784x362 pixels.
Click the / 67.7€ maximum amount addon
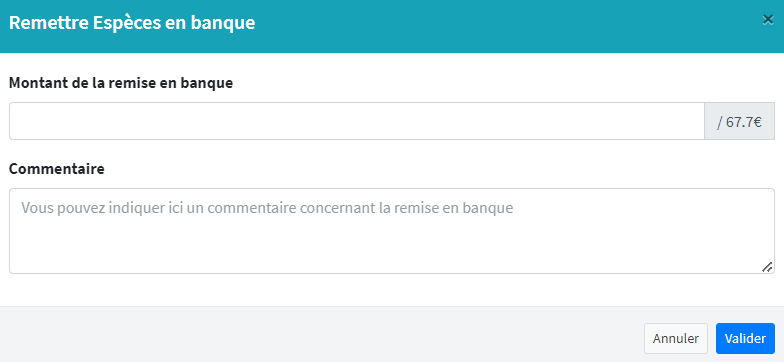pyautogui.click(x=740, y=121)
